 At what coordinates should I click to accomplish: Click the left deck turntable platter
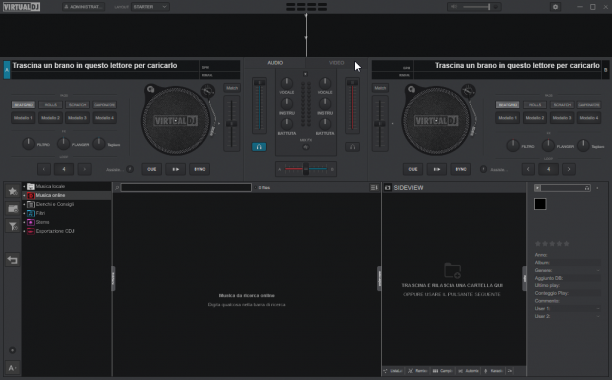pyautogui.click(x=175, y=121)
